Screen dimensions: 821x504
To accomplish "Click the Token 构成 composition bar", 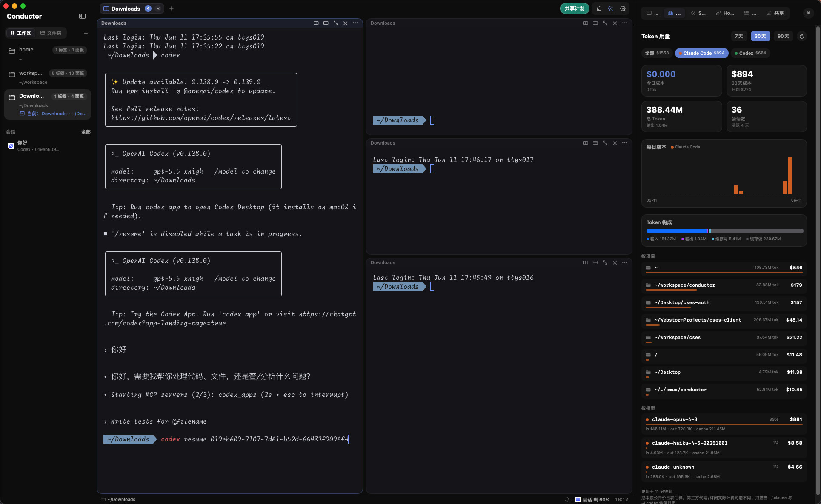I will tap(725, 231).
